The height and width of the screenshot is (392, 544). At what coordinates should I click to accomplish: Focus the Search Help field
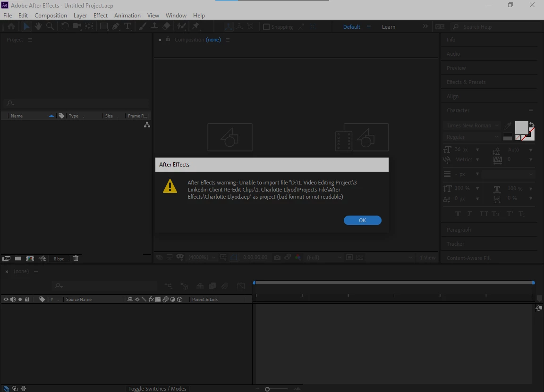pyautogui.click(x=496, y=27)
